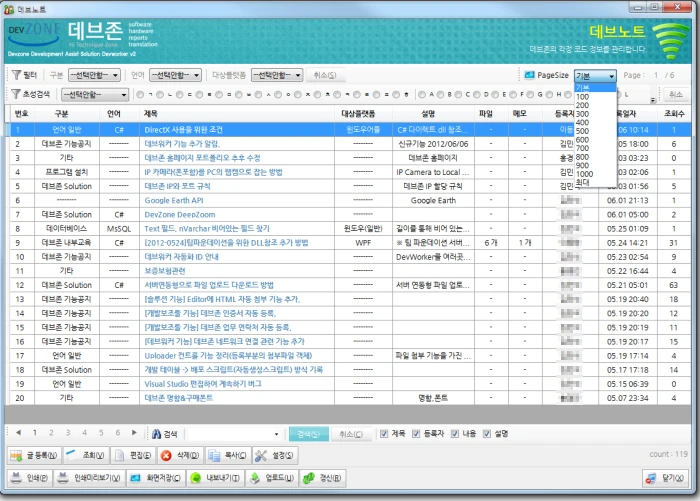Image resolution: width=700 pixels, height=501 pixels.
Task: Click the 갱신(R) refresh button
Action: [322, 478]
